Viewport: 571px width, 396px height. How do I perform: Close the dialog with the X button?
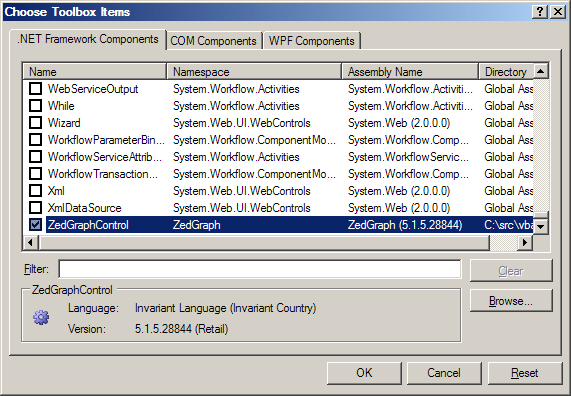click(558, 12)
